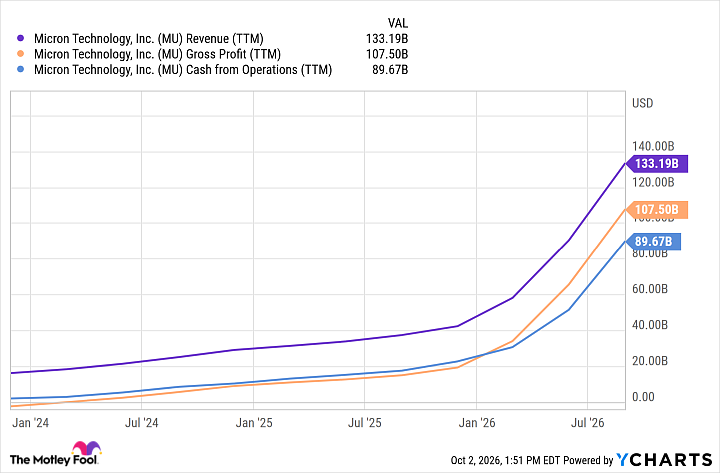The height and width of the screenshot is (473, 720).
Task: Click the purple Revenue legend dot
Action: click(x=20, y=39)
